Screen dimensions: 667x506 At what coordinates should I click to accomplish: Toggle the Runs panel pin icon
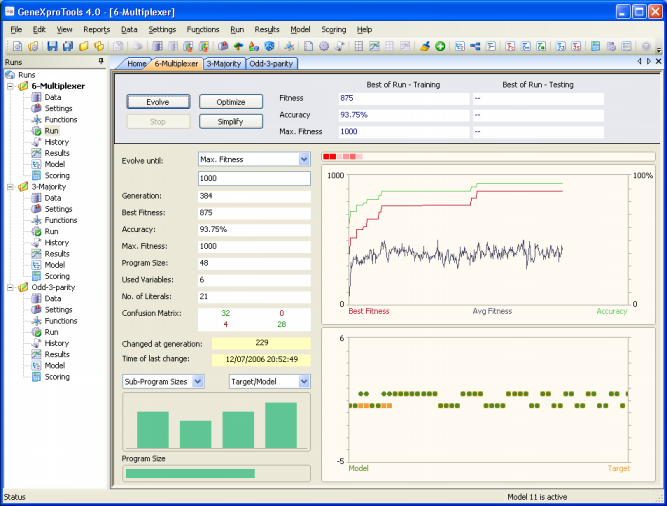tap(101, 62)
